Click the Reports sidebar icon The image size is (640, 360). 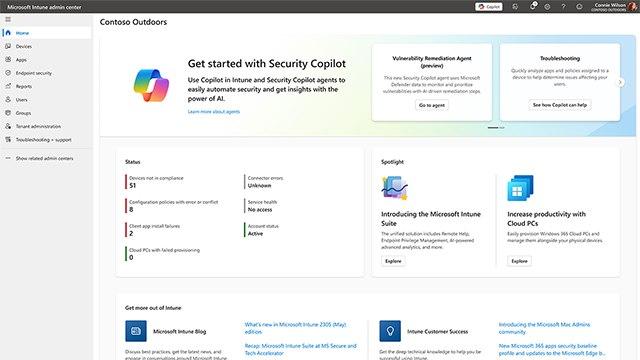coord(8,86)
